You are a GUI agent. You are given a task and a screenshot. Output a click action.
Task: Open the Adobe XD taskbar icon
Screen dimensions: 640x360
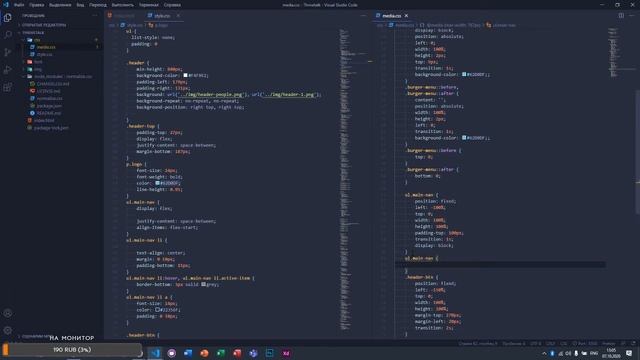coord(286,353)
